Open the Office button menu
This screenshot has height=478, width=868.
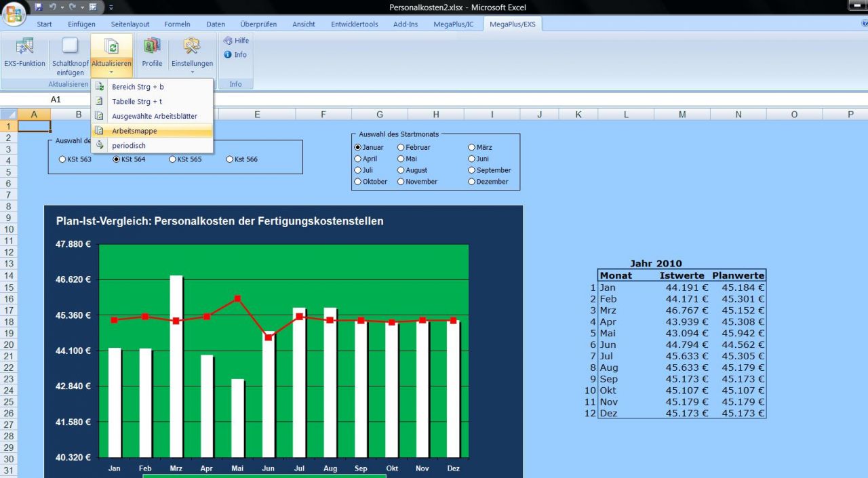tap(14, 14)
